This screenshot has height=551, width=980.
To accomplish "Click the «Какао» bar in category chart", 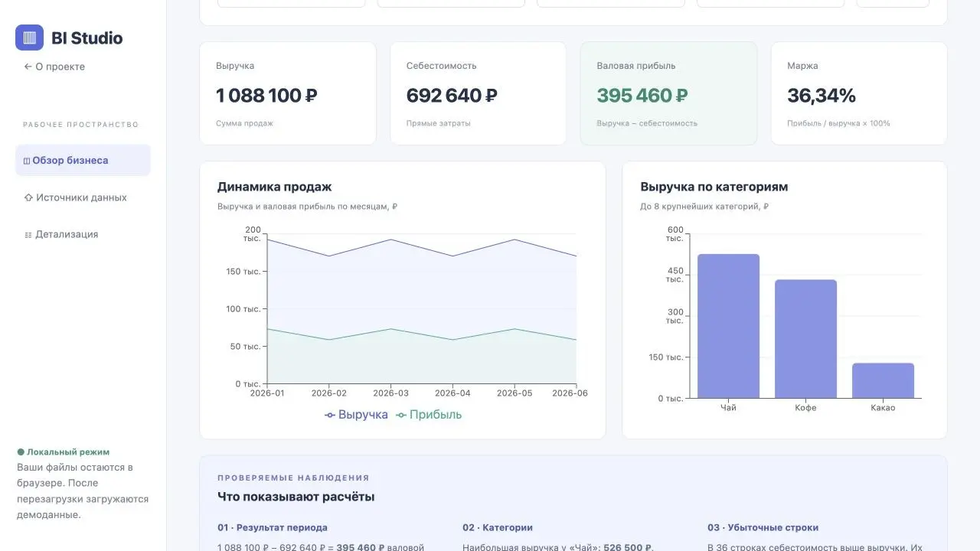I will tap(883, 380).
